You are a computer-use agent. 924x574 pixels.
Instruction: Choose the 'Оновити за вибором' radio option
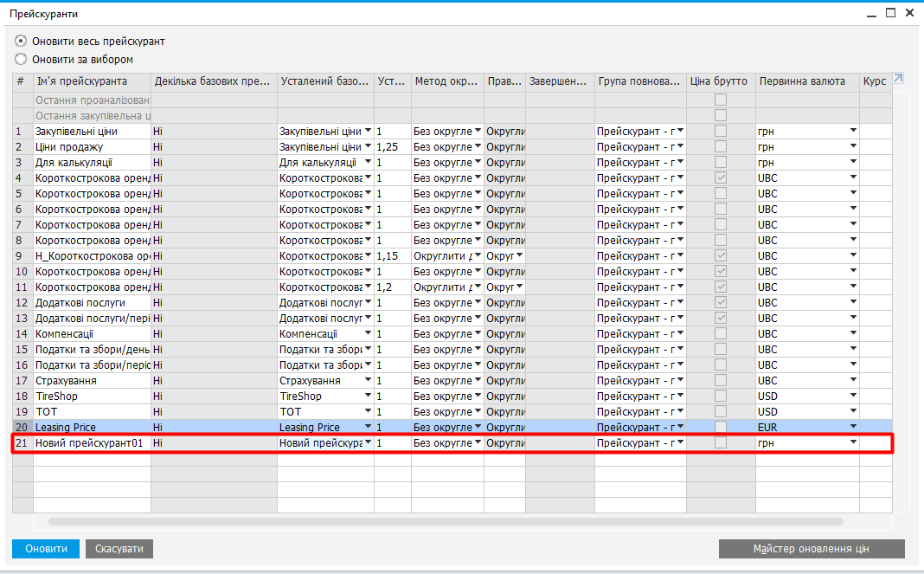tap(21, 60)
